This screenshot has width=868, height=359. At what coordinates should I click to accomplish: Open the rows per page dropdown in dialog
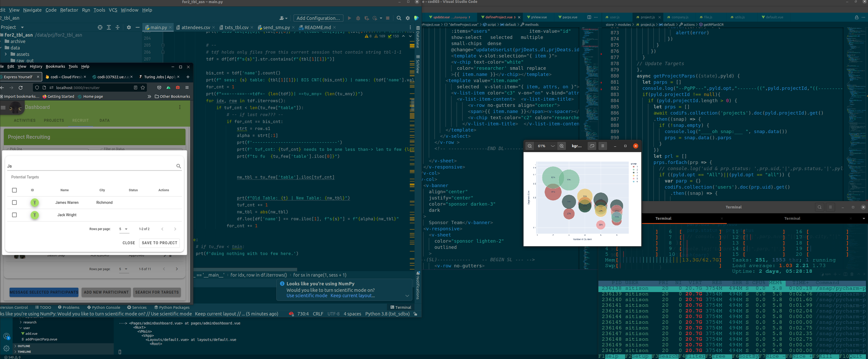pos(124,229)
